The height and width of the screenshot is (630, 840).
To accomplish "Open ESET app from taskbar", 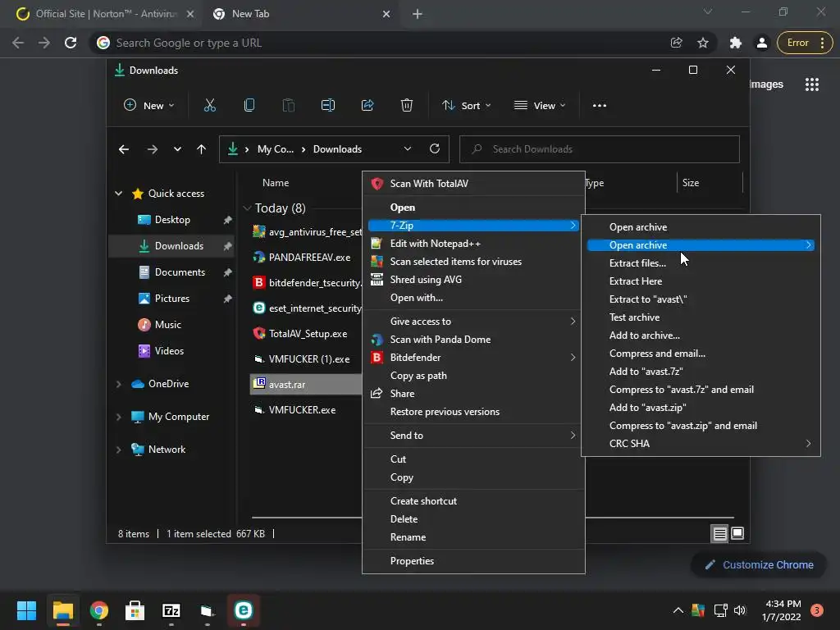I will tap(243, 610).
